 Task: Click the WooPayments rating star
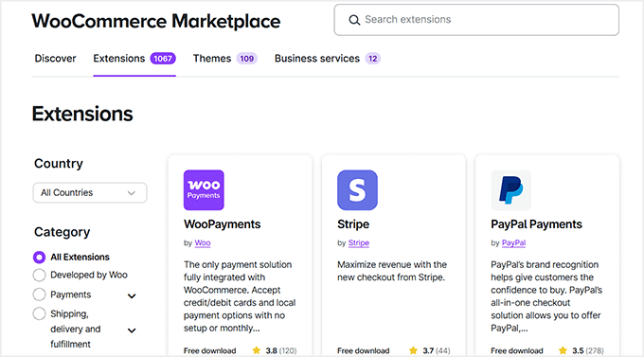point(257,350)
